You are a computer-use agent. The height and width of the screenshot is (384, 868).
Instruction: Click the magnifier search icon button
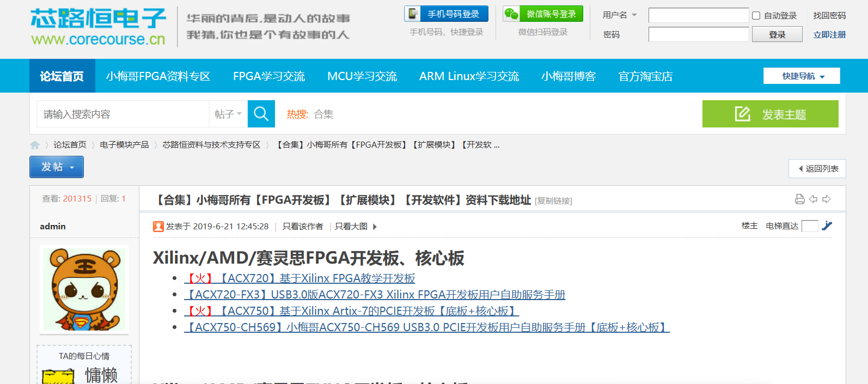pyautogui.click(x=261, y=114)
